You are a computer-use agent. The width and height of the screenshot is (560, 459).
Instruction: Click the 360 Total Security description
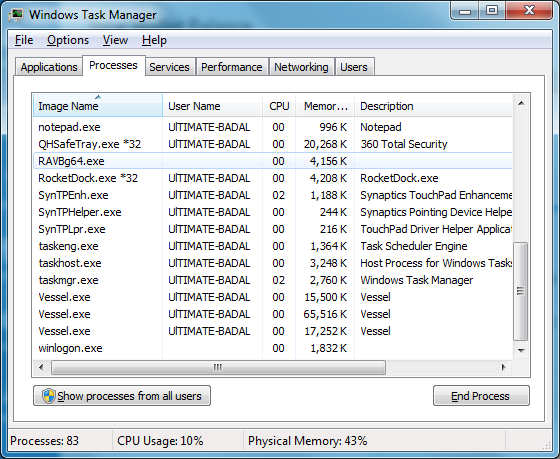pos(404,144)
